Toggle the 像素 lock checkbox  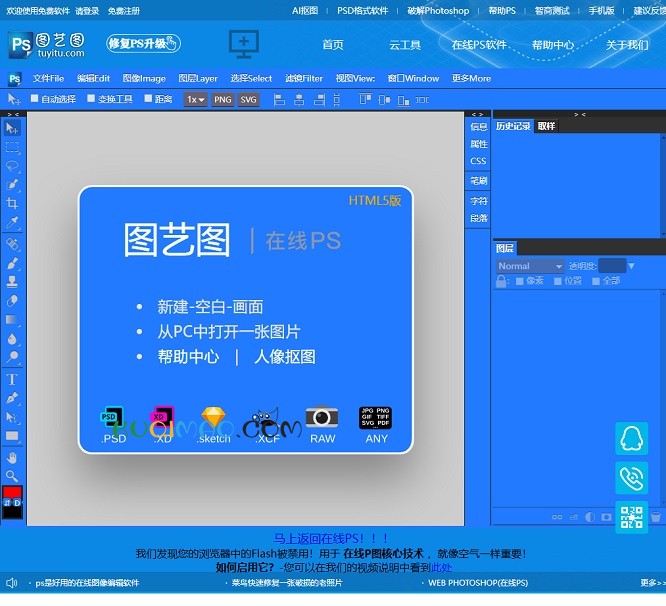[519, 281]
